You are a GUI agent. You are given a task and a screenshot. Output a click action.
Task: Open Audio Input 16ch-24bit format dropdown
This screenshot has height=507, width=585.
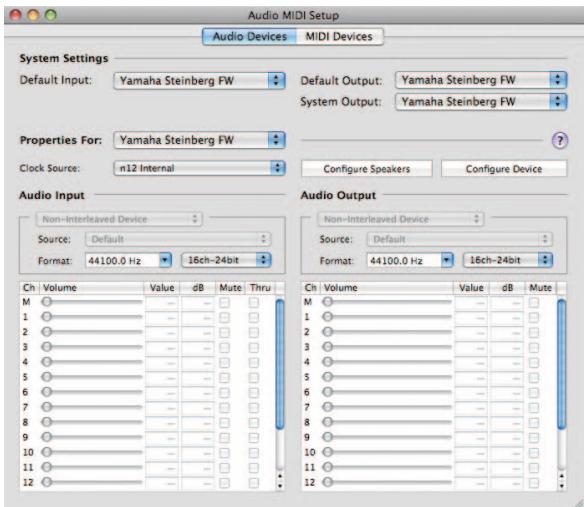pos(226,260)
